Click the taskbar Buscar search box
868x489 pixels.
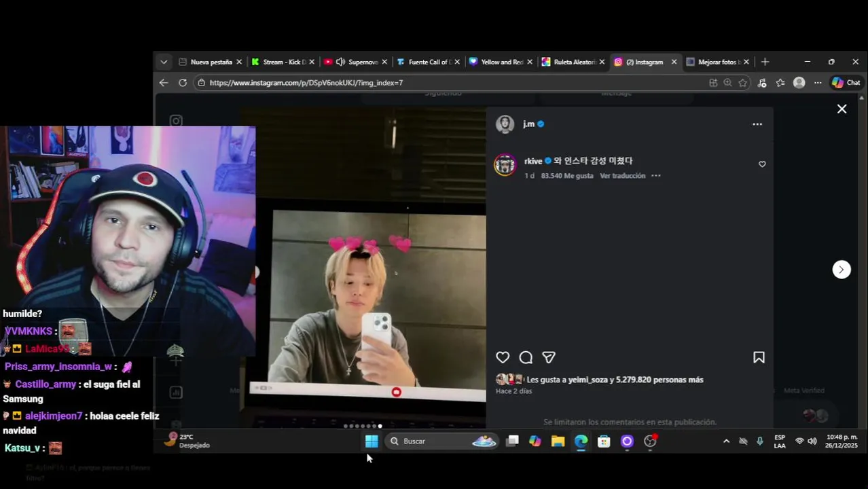[x=443, y=441]
